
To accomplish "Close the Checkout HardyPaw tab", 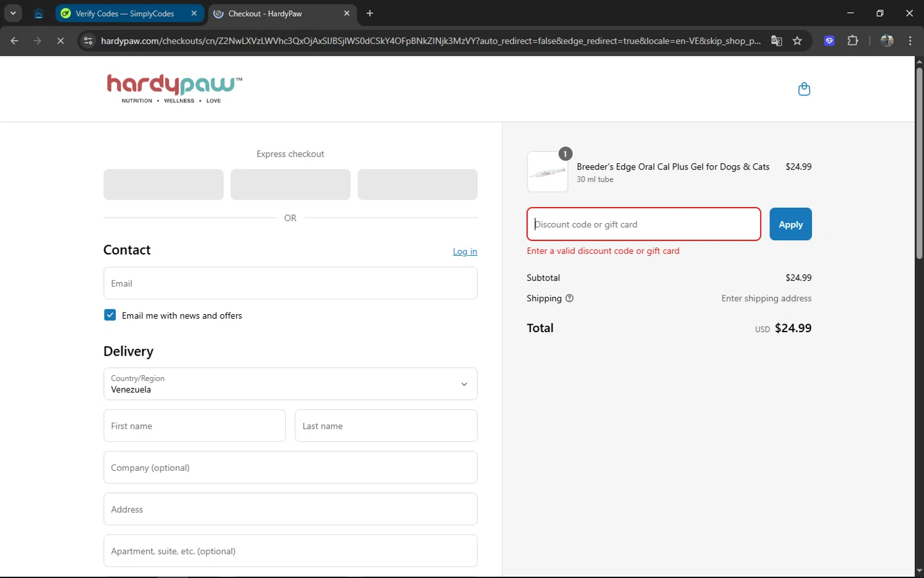I will pos(346,13).
